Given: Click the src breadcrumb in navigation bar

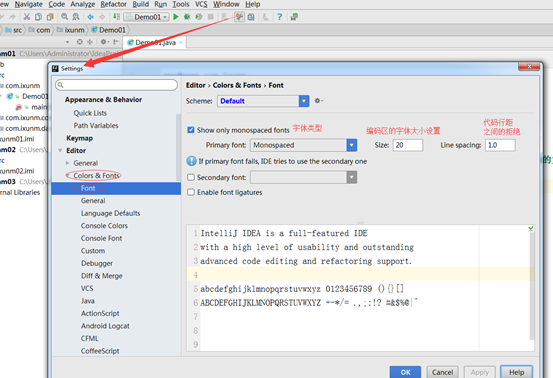Looking at the screenshot, I should tap(14, 30).
